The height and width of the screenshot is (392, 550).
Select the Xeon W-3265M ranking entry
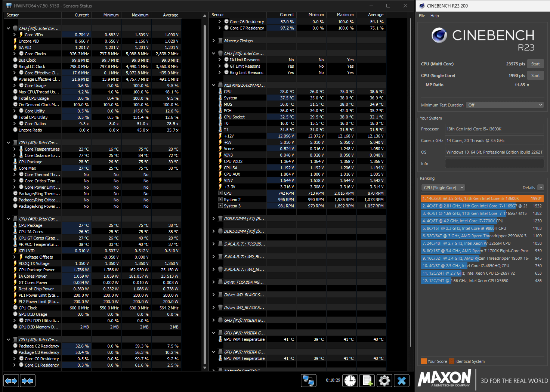[x=482, y=243]
